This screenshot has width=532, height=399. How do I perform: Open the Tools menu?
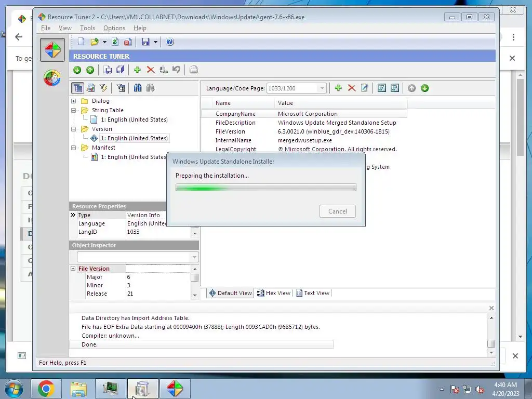87,28
